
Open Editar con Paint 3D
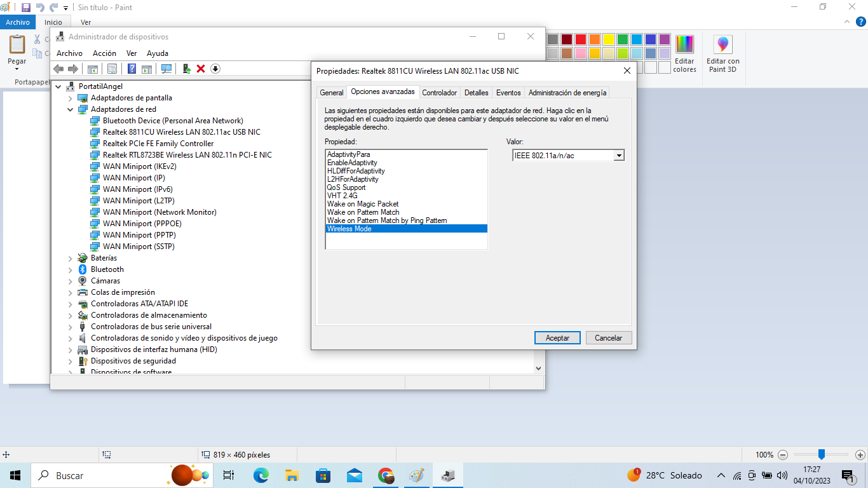point(722,53)
